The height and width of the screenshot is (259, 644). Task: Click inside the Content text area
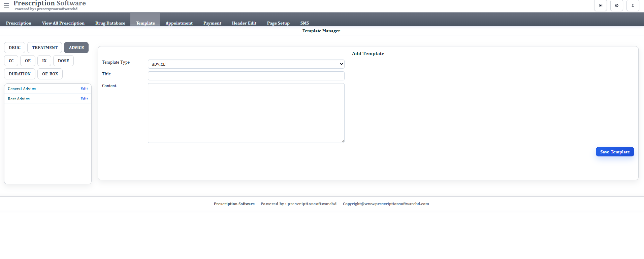246,113
